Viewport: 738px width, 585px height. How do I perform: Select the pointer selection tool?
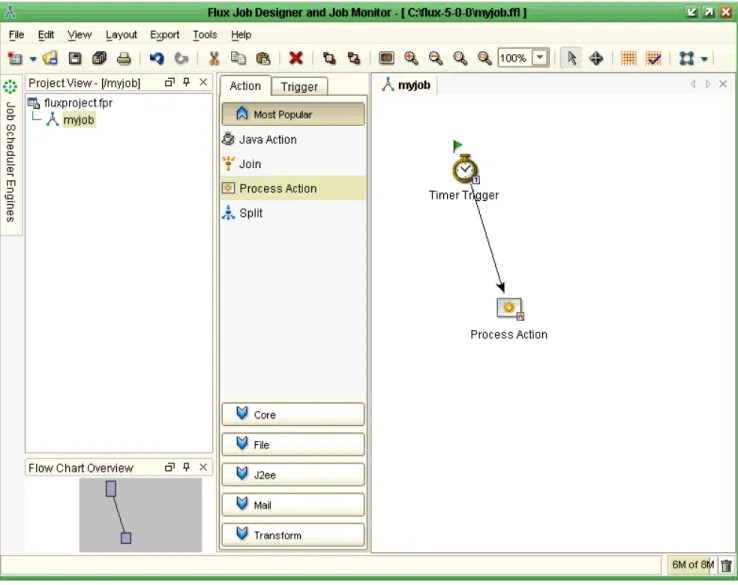(x=572, y=58)
